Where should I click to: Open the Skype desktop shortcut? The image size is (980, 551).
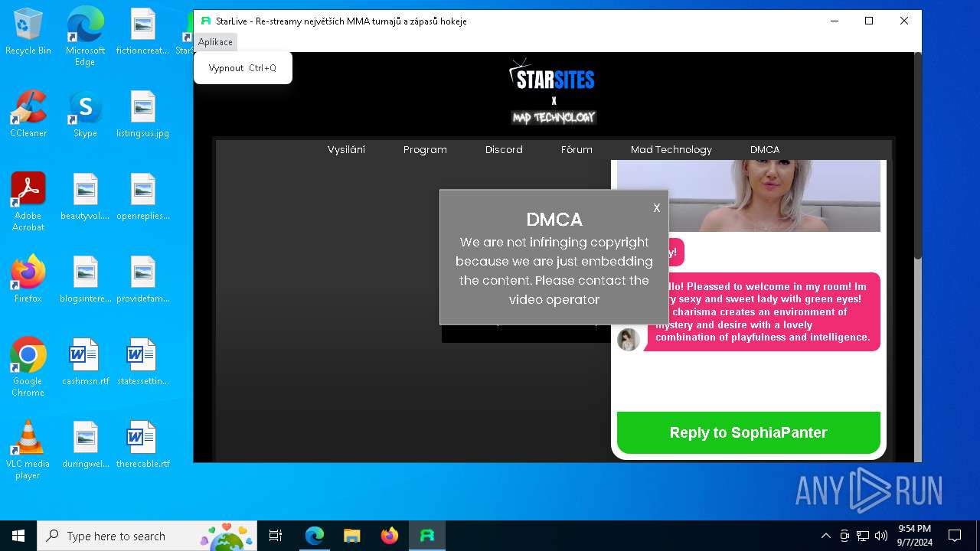(x=85, y=114)
